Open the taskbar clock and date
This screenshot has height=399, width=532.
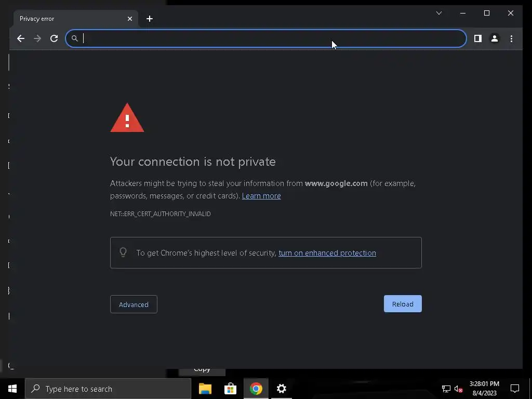click(484, 389)
